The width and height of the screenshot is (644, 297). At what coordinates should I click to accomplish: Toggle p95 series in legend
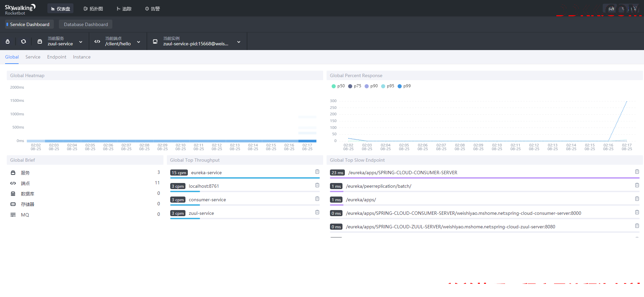387,86
